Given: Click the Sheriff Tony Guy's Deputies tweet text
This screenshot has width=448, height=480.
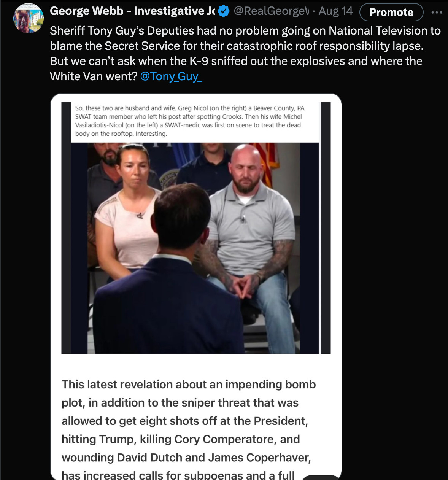Looking at the screenshot, I should pyautogui.click(x=245, y=54).
